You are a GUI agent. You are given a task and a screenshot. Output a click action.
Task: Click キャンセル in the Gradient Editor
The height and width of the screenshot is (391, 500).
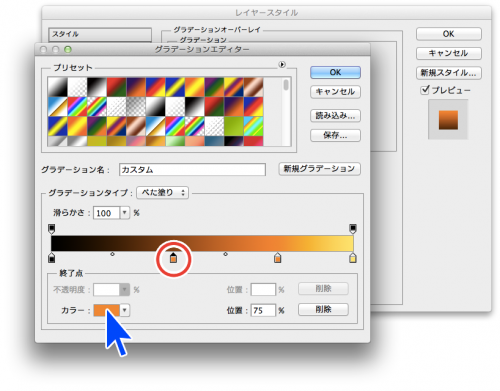click(335, 92)
